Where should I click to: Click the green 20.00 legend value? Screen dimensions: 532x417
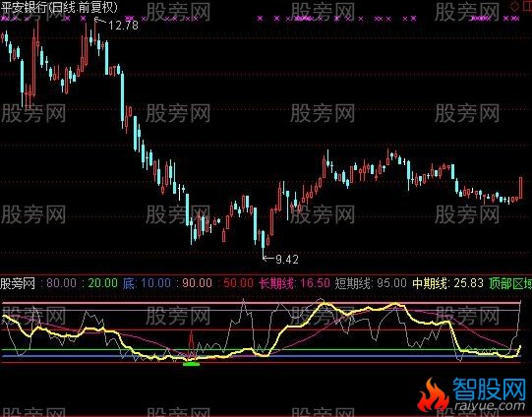[103, 283]
